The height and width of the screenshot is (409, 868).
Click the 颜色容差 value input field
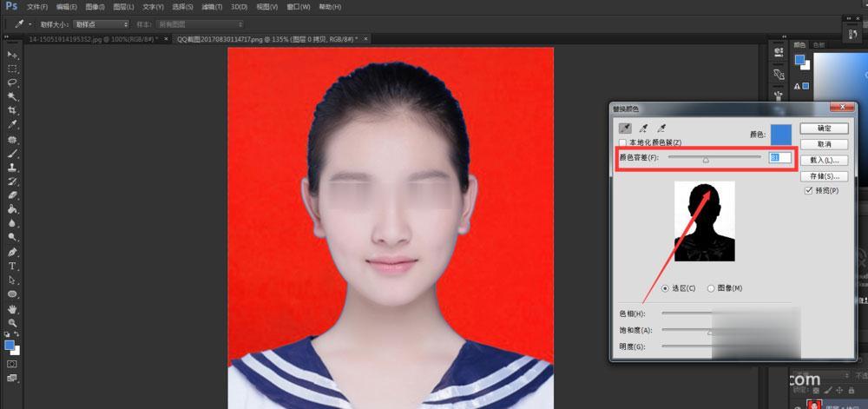780,158
